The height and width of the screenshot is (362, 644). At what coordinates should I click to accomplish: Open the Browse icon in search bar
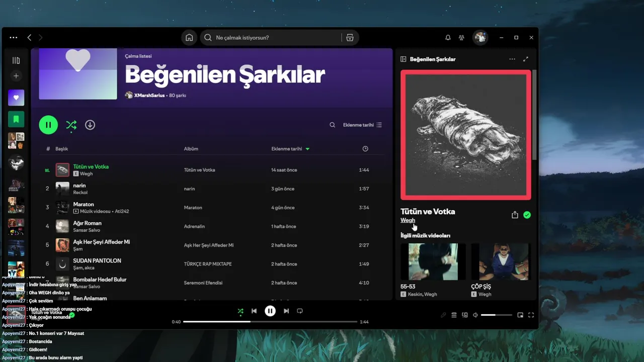pyautogui.click(x=350, y=38)
